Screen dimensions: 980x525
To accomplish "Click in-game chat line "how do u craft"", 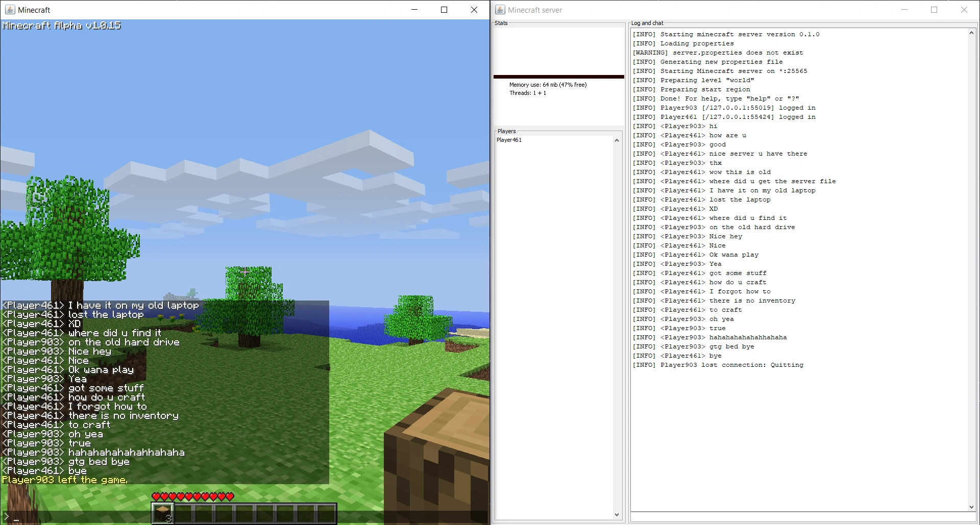I will (x=74, y=397).
